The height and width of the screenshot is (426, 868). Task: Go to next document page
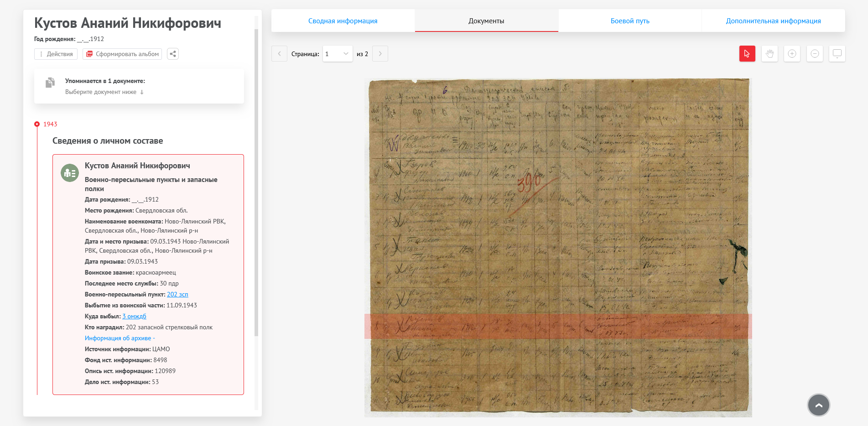(380, 54)
